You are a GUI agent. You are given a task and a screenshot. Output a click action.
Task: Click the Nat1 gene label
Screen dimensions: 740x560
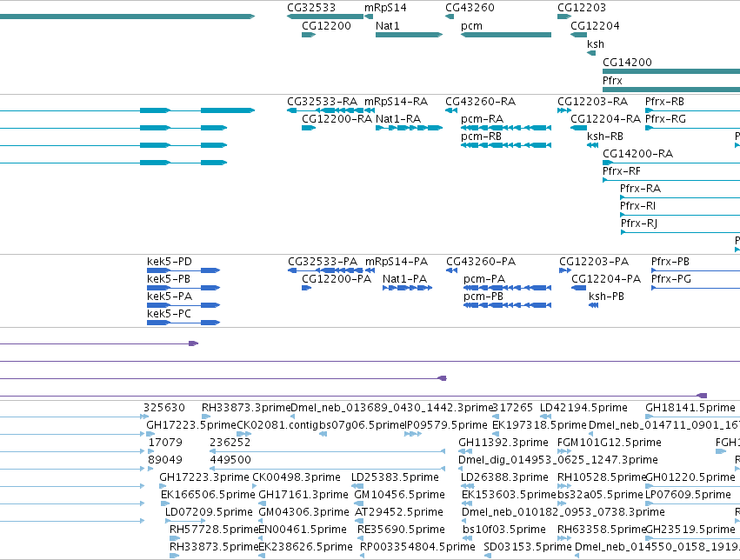(388, 26)
